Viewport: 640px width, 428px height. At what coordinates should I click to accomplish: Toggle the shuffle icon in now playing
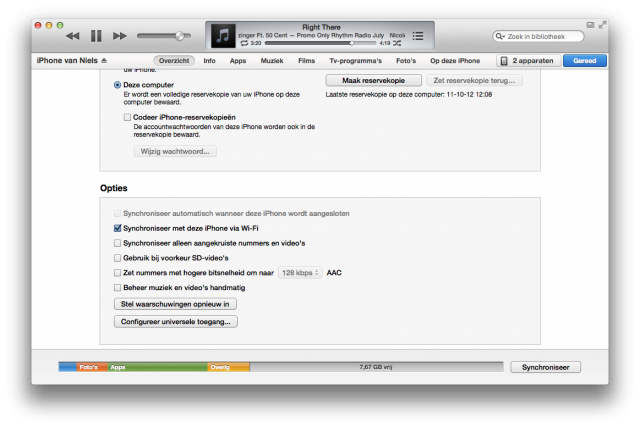tap(397, 43)
